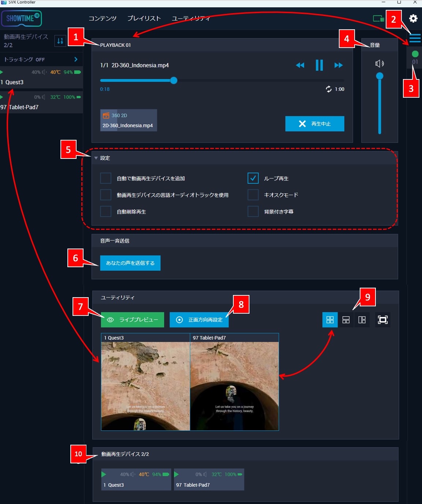Select the 97 Tablet-Pad7 live preview thumbnail
The height and width of the screenshot is (504, 422).
click(x=234, y=382)
